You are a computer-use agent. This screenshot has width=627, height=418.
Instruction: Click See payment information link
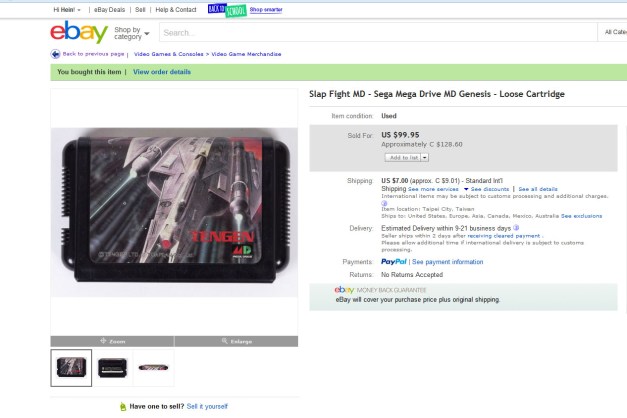pyautogui.click(x=447, y=262)
